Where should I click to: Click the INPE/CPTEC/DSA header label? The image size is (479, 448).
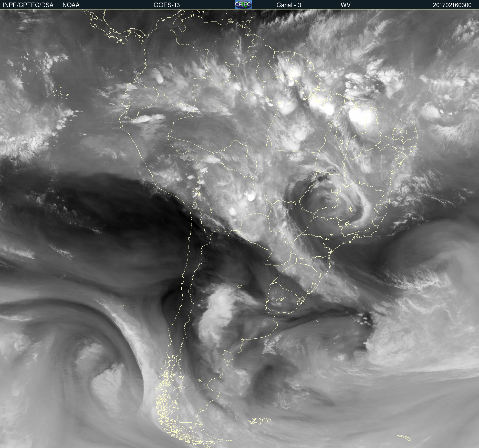coord(28,5)
